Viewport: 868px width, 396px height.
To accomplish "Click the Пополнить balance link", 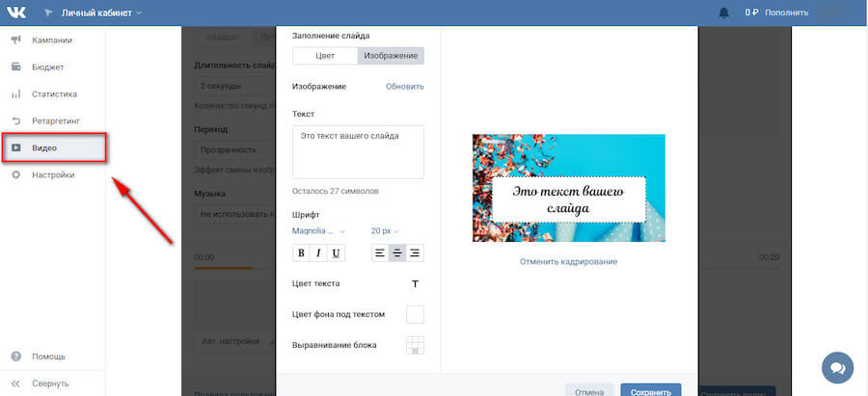I will [x=787, y=13].
